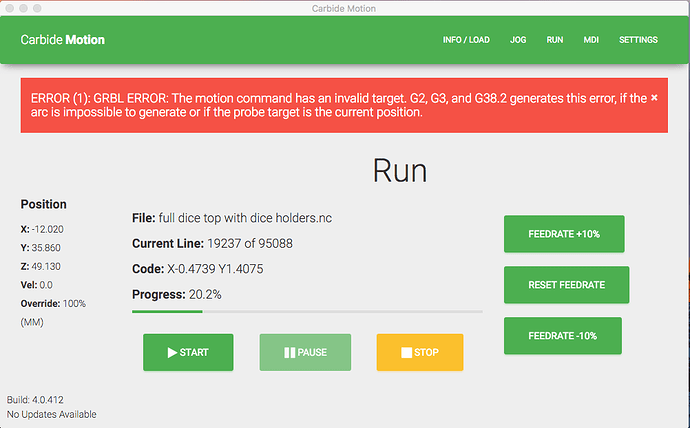Click the Carbide Motion window title

pos(344,8)
